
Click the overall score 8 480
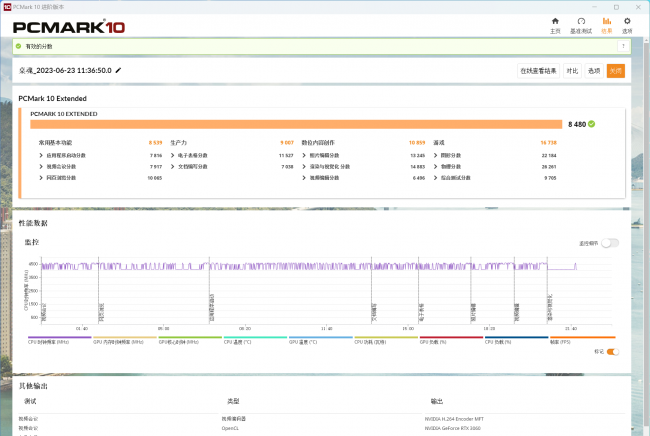pyautogui.click(x=577, y=124)
